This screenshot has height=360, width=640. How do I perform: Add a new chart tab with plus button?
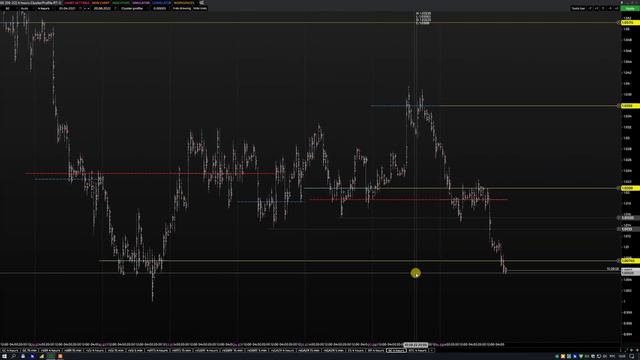(432, 350)
